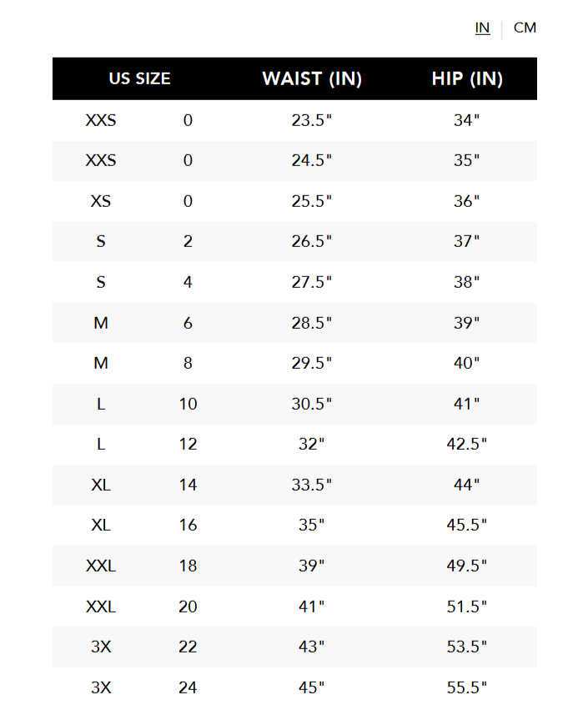Select size number 10 in L row
The image size is (588, 715).
point(188,404)
